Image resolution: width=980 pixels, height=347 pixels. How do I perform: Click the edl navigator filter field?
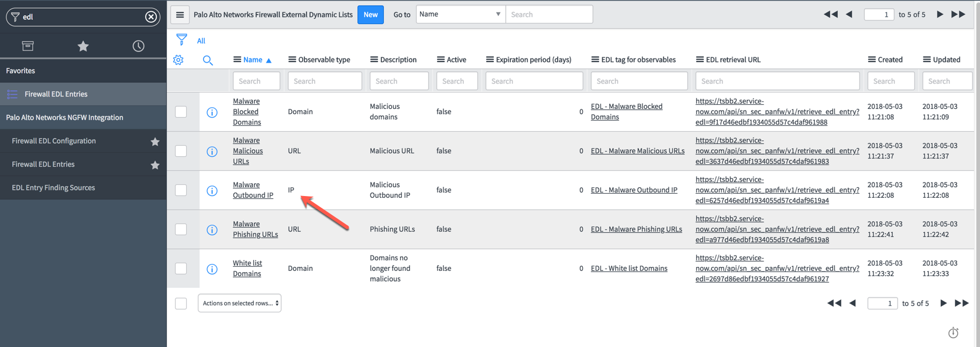pos(83,17)
